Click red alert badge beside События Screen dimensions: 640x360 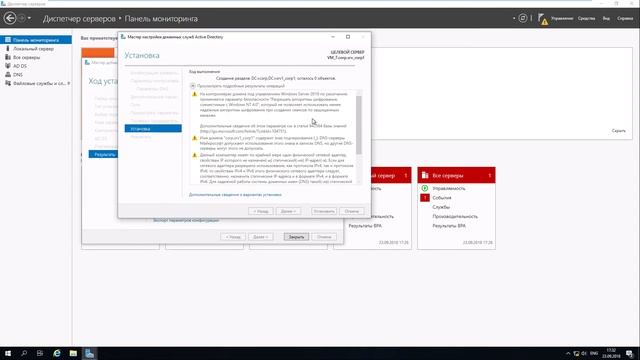pos(424,198)
